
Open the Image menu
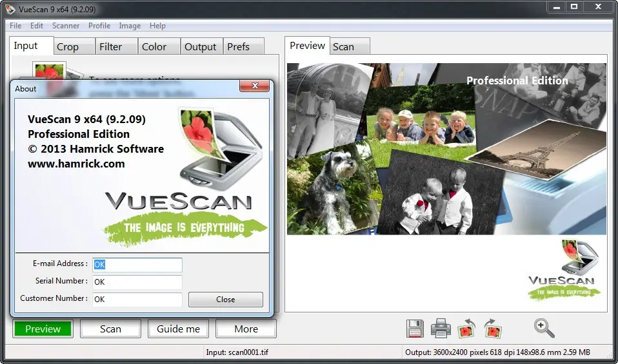[x=130, y=26]
